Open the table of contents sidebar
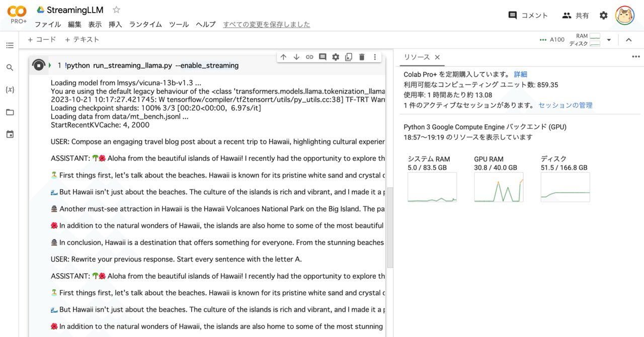 (x=9, y=45)
